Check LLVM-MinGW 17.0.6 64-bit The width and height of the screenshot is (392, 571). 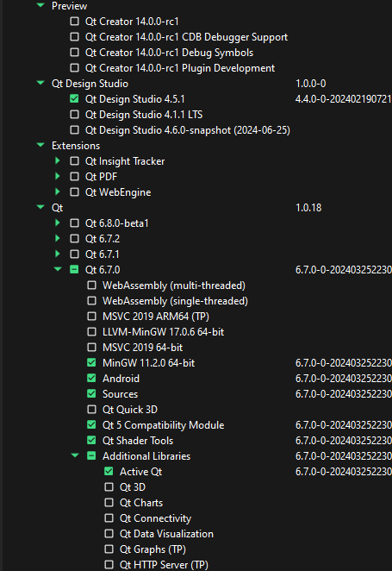(91, 332)
